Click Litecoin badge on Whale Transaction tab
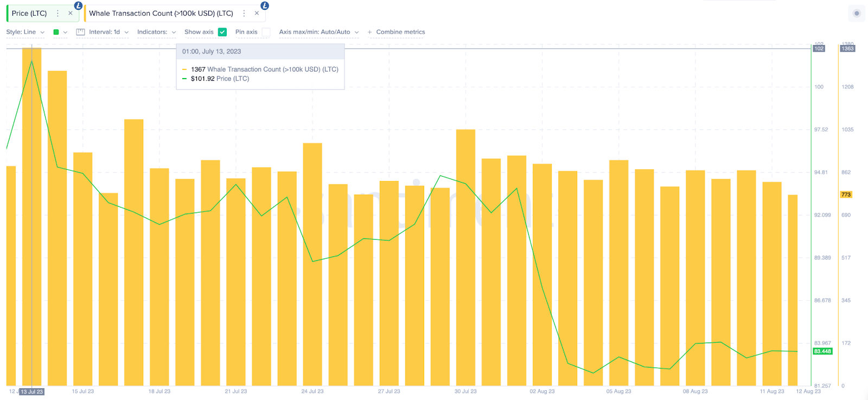 [x=265, y=5]
